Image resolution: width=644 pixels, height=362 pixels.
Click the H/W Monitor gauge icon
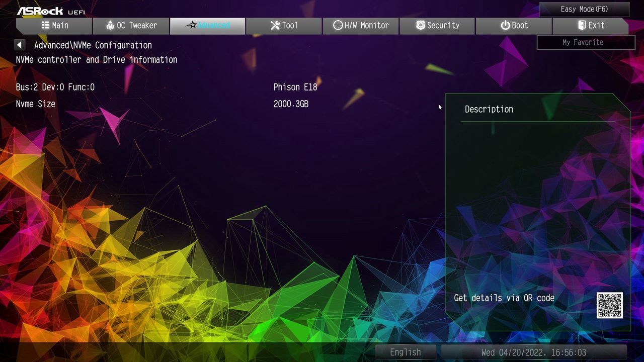(338, 25)
